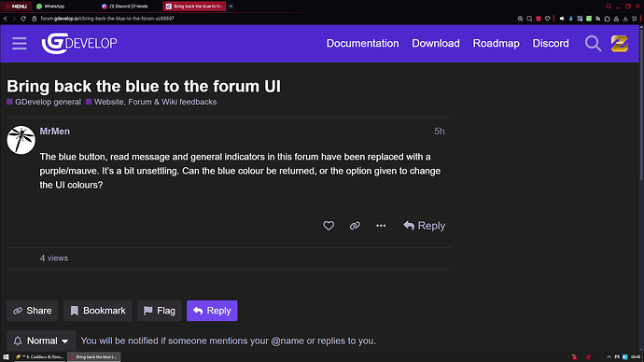Add page to bookmarks heart icon
This screenshot has height=362, width=644.
[x=547, y=19]
